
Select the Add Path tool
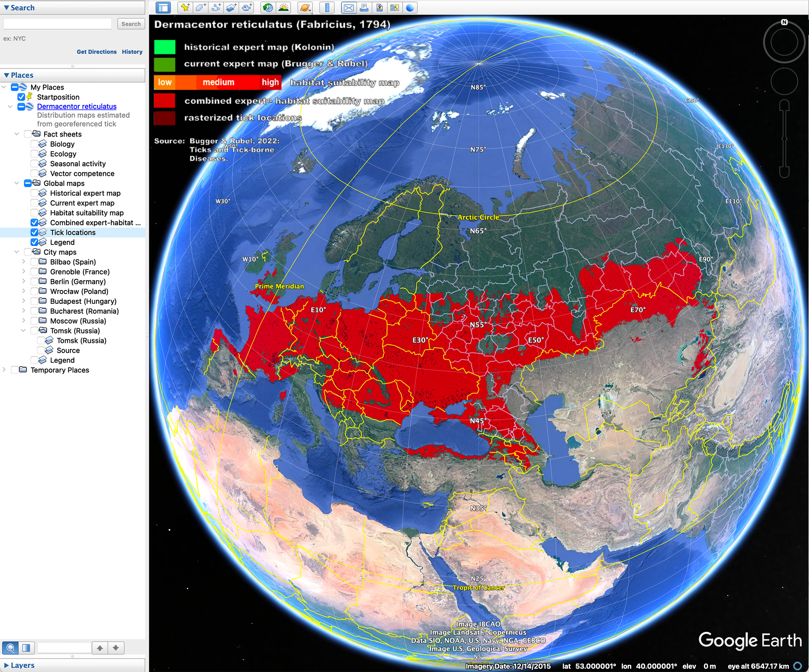(x=216, y=8)
